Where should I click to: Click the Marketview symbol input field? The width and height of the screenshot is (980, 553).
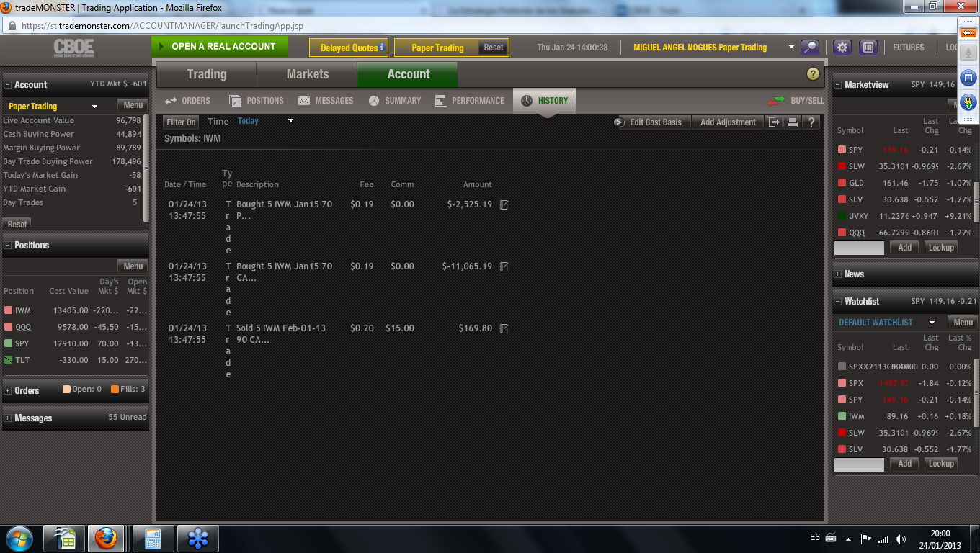[x=859, y=248]
